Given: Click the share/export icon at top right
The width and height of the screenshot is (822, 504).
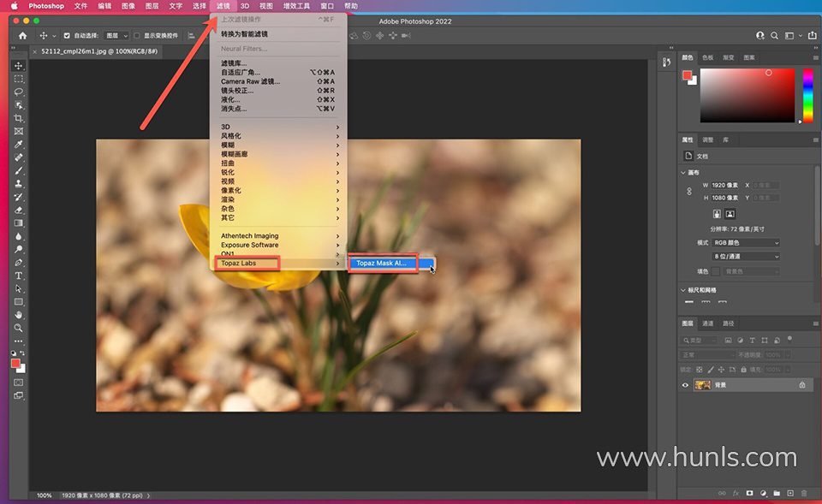Looking at the screenshot, I should coord(812,36).
